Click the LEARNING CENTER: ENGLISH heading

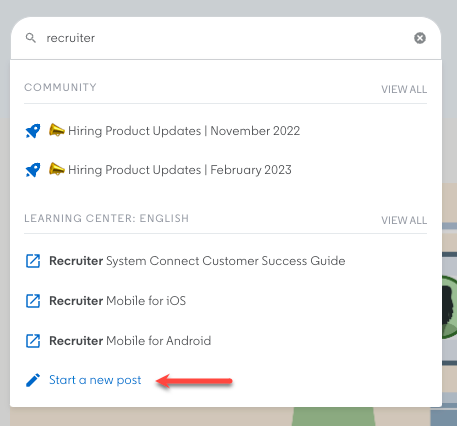coord(106,218)
